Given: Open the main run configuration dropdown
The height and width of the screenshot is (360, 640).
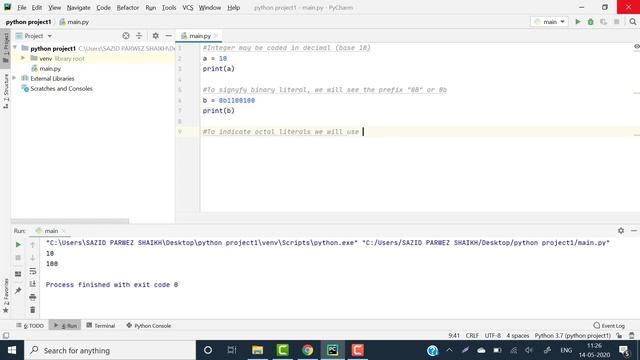Looking at the screenshot, I should coord(549,22).
